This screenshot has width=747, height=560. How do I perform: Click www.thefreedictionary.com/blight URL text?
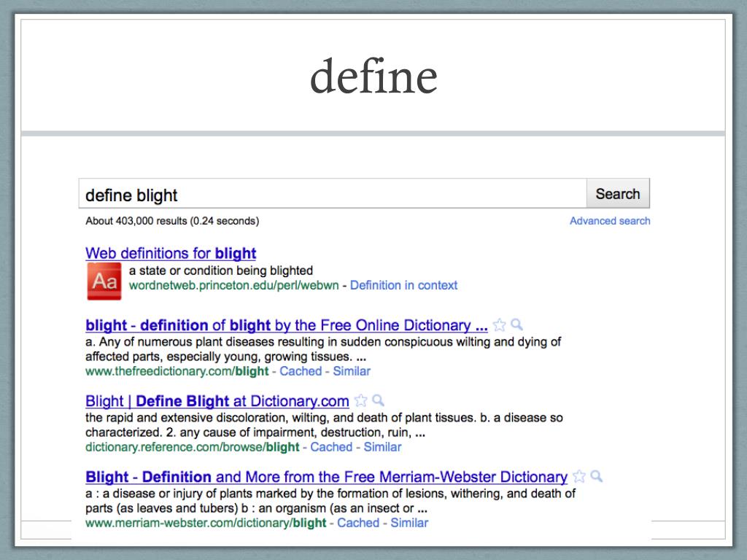point(177,371)
